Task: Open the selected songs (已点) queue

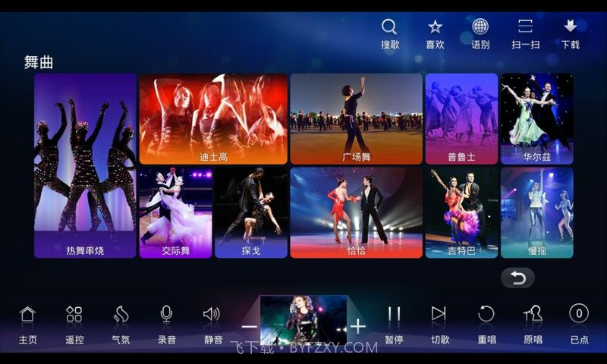Action: click(x=579, y=315)
